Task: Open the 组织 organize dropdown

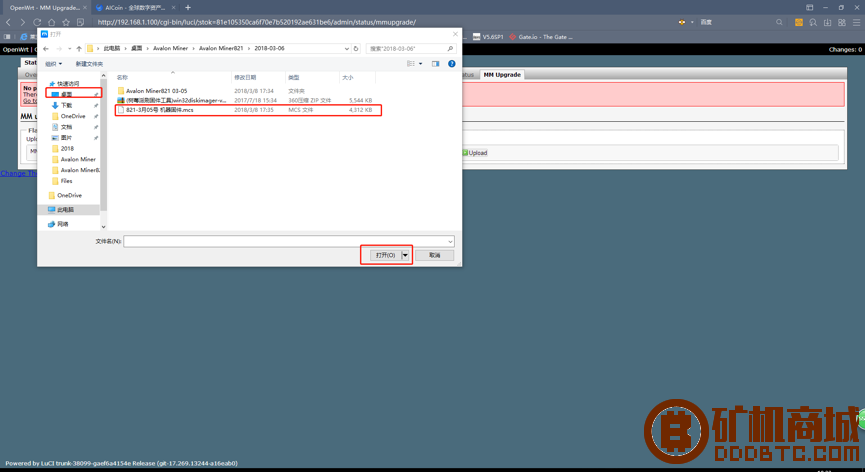Action: [x=54, y=64]
